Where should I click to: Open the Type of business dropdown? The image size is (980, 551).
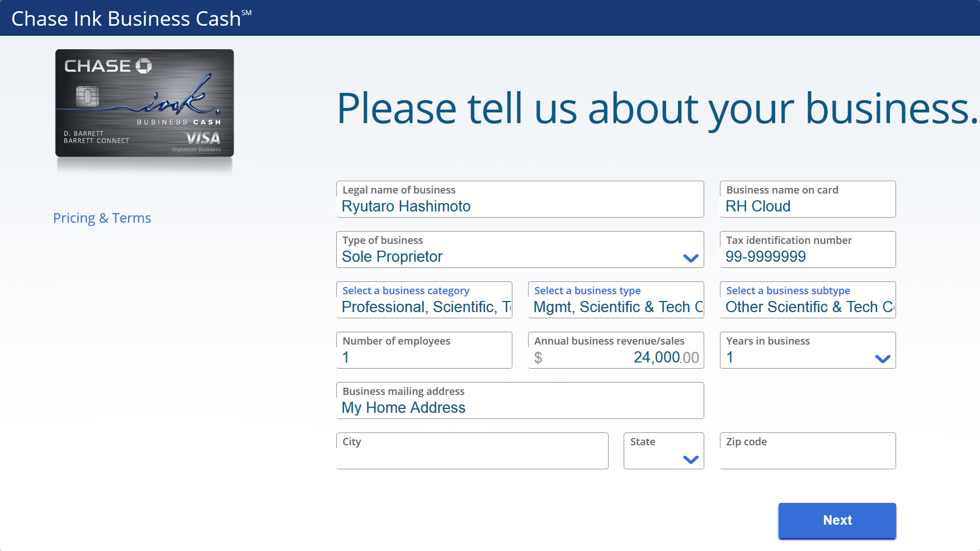[x=520, y=249]
